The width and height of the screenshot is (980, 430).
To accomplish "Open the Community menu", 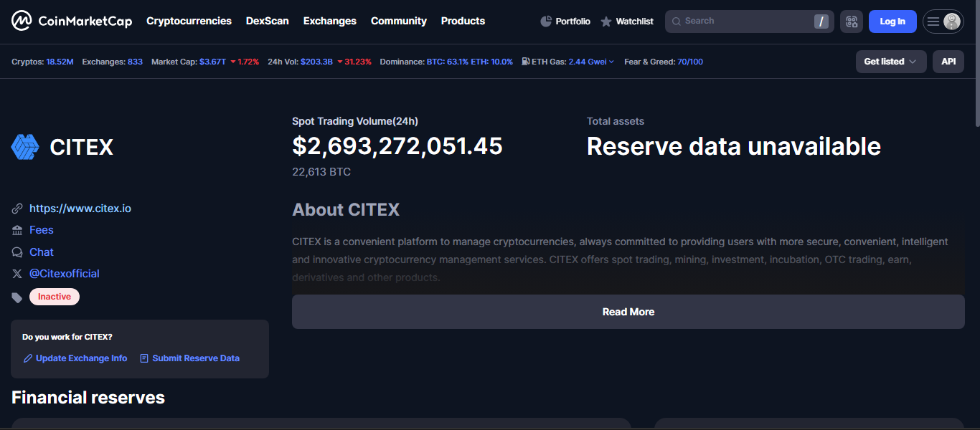I will pos(399,21).
